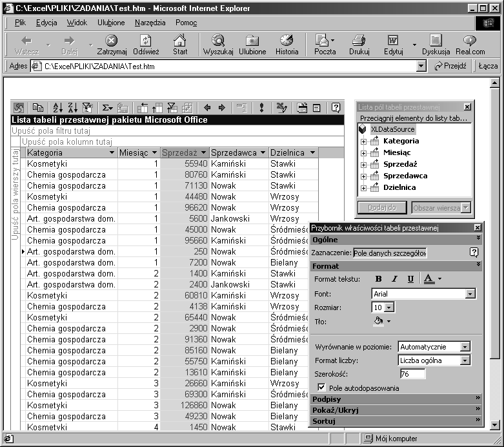
Task: Move field to detail area icon
Action: coord(187,107)
